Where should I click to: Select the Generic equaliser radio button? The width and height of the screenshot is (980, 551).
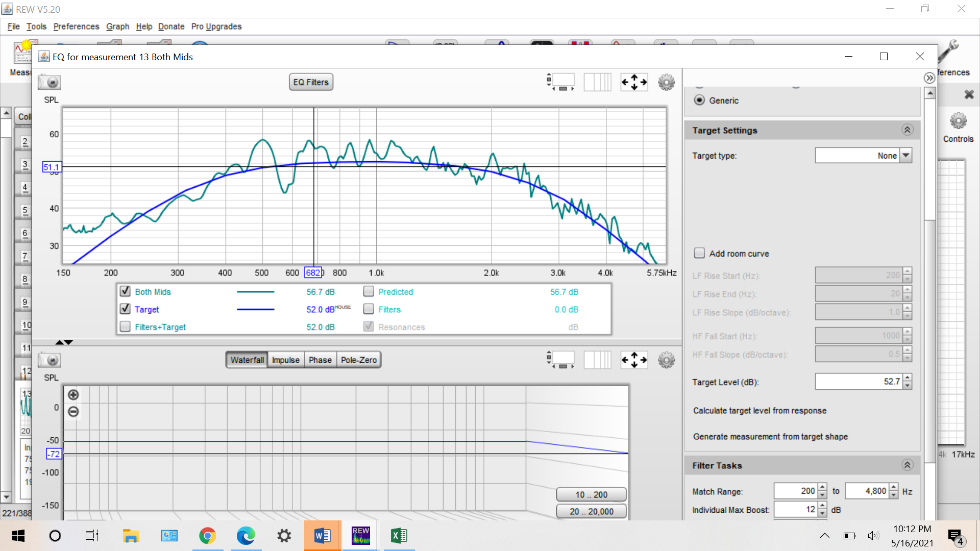point(699,100)
